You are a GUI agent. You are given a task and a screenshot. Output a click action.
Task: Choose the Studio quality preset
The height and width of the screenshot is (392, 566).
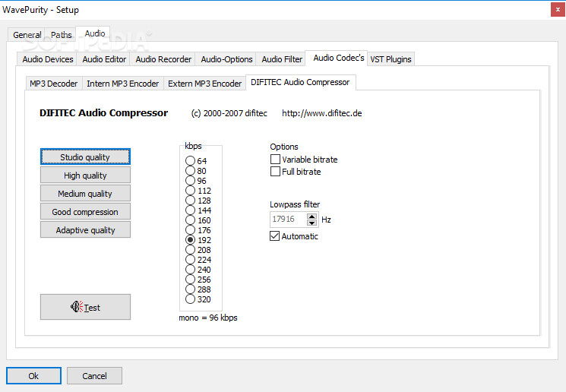pos(85,157)
